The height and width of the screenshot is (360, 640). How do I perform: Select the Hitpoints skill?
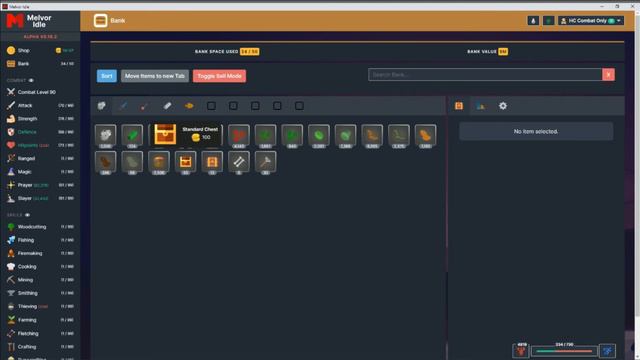coord(40,145)
